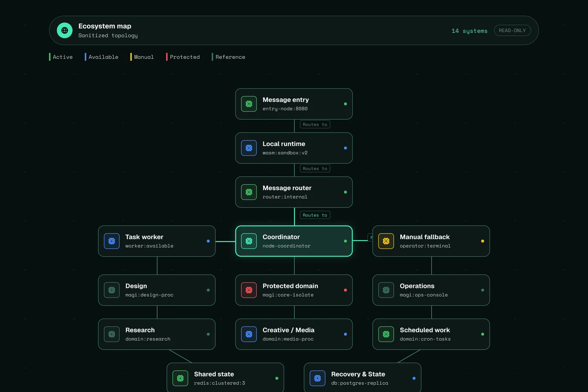Image resolution: width=588 pixels, height=392 pixels.
Task: Click the Message entry chip icon
Action: pos(249,104)
